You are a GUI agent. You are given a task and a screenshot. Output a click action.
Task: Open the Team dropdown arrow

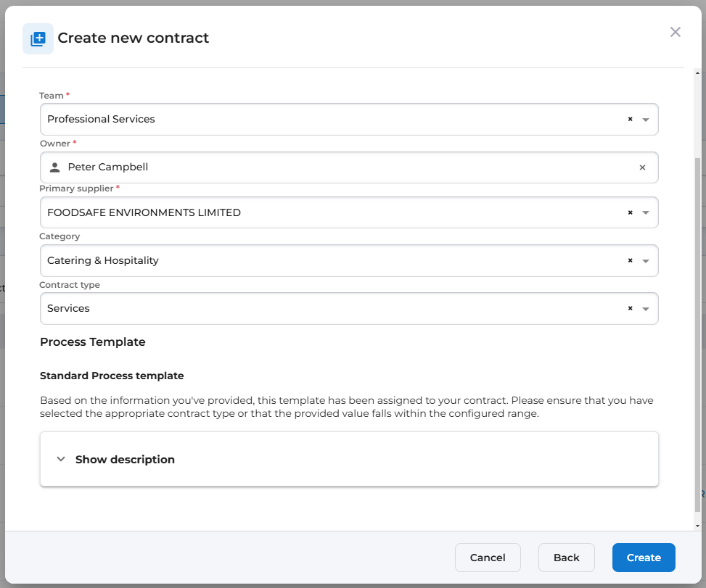(x=646, y=119)
